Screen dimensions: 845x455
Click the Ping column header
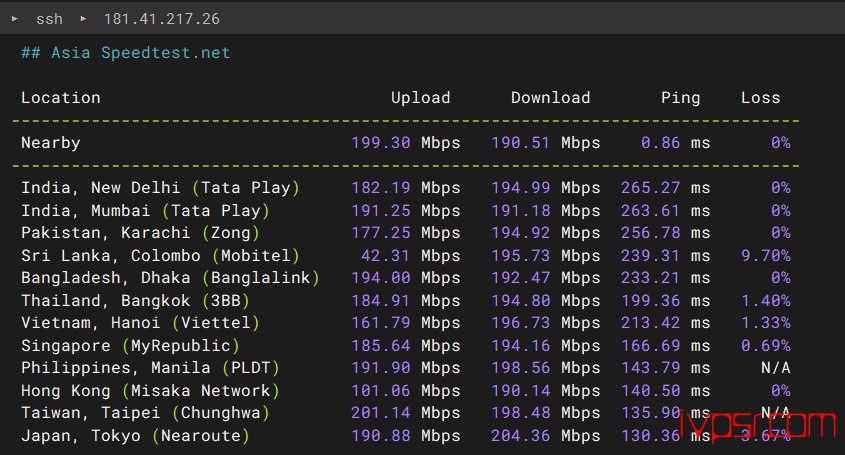[x=681, y=98]
